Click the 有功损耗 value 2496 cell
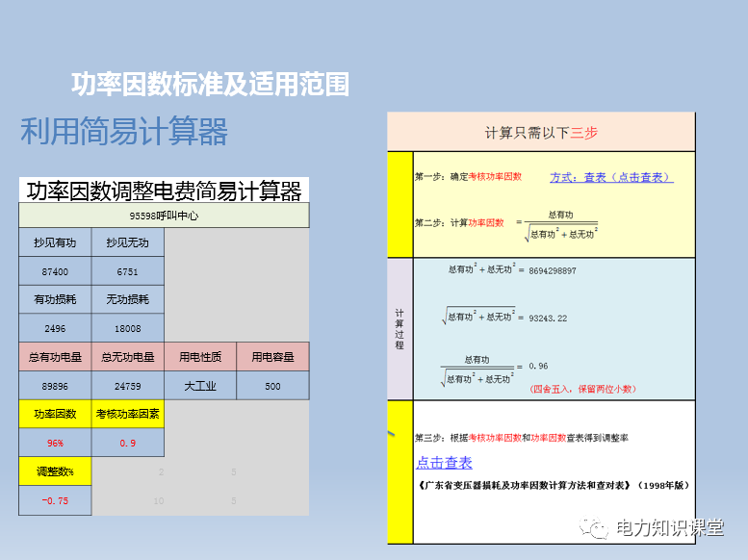Screen dimensions: 748x560 pos(55,328)
